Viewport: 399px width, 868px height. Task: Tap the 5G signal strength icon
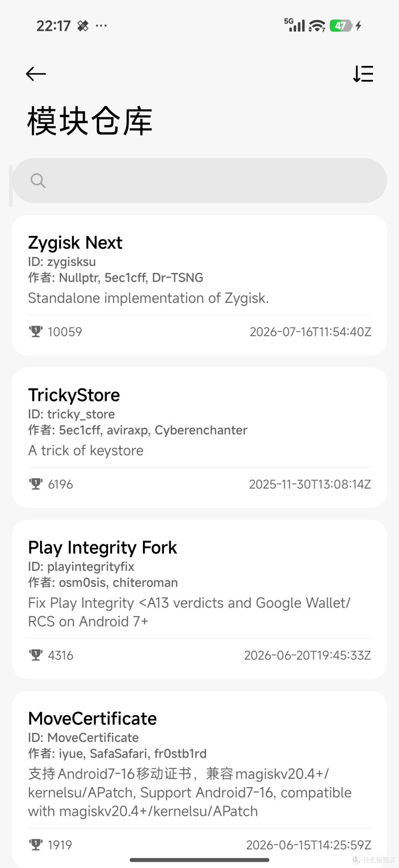point(294,25)
